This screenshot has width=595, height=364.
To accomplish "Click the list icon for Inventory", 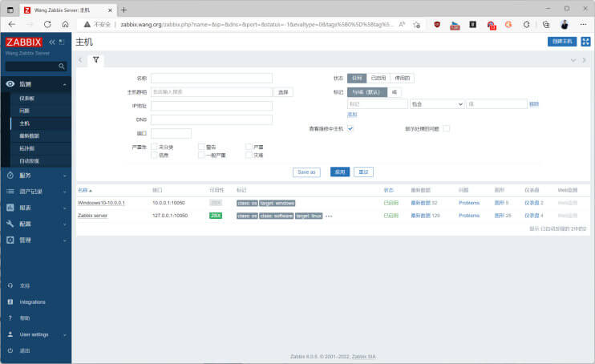I will point(10,192).
